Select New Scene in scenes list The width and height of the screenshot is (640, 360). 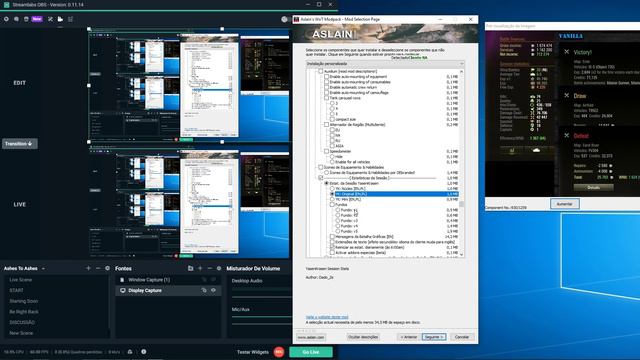pos(21,333)
